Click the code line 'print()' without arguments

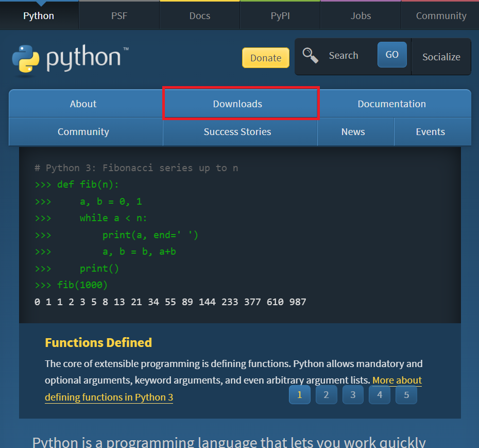click(99, 269)
